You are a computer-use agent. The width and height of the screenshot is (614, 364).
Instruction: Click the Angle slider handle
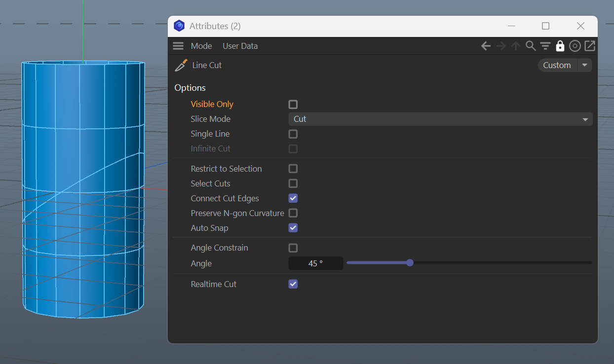click(410, 263)
